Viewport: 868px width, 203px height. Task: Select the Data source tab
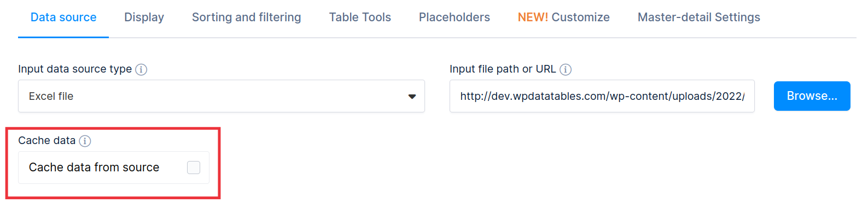[x=63, y=17]
